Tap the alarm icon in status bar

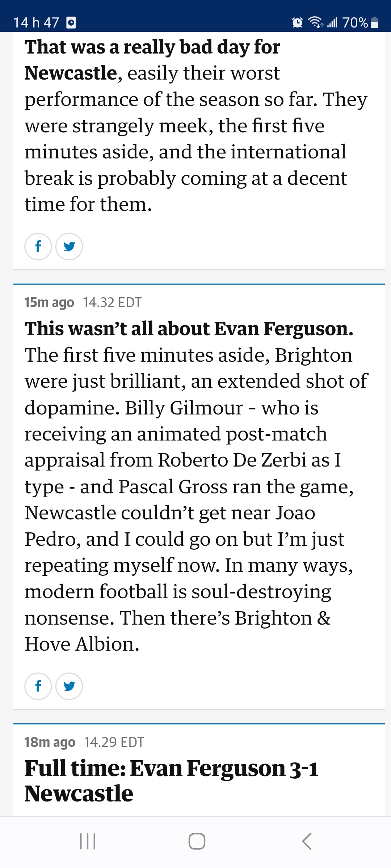click(297, 22)
